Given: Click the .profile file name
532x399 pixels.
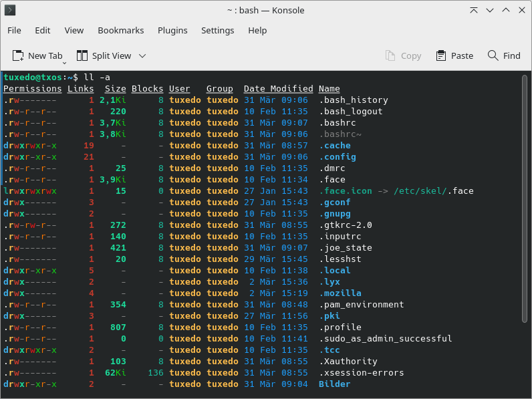Looking at the screenshot, I should pyautogui.click(x=340, y=327).
